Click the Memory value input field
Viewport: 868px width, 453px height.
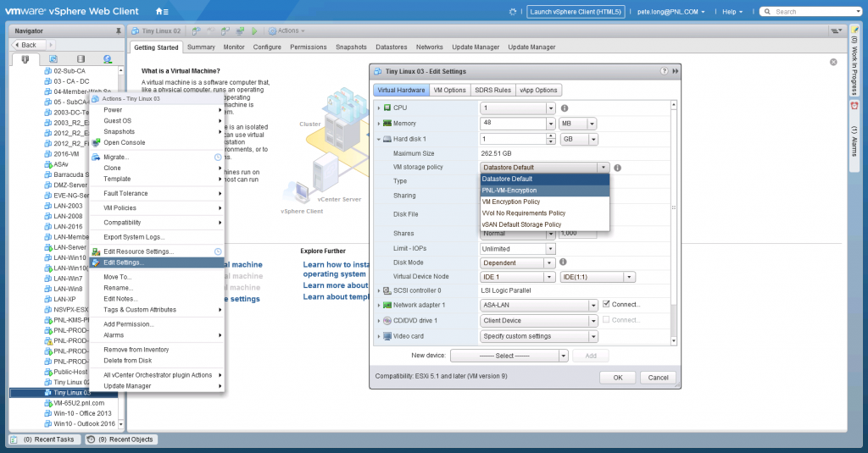[x=514, y=124]
